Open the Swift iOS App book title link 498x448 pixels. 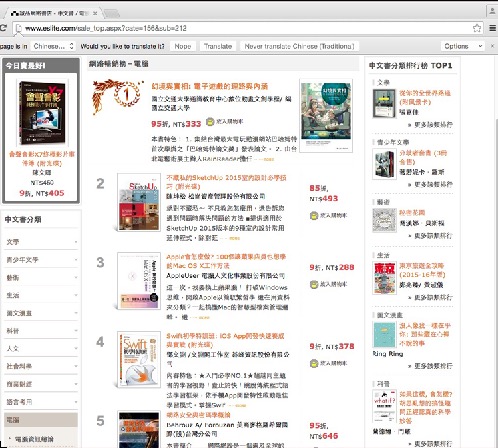click(x=225, y=340)
